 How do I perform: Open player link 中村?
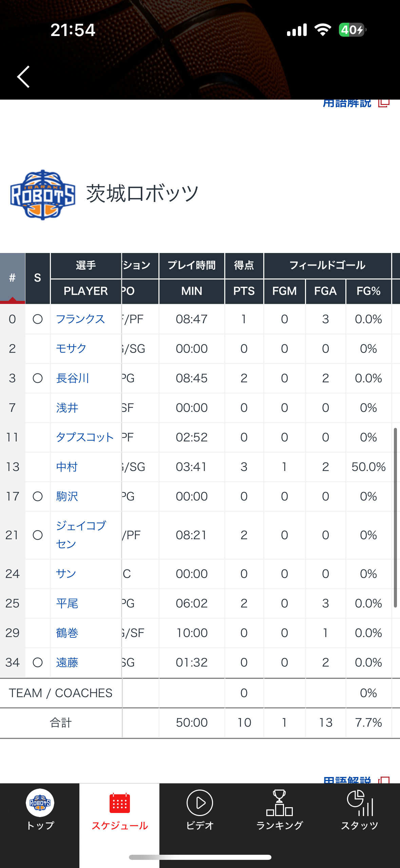(x=67, y=467)
